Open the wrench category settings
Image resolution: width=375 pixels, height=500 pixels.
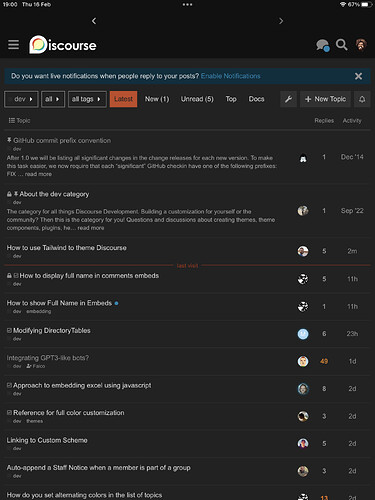(288, 99)
